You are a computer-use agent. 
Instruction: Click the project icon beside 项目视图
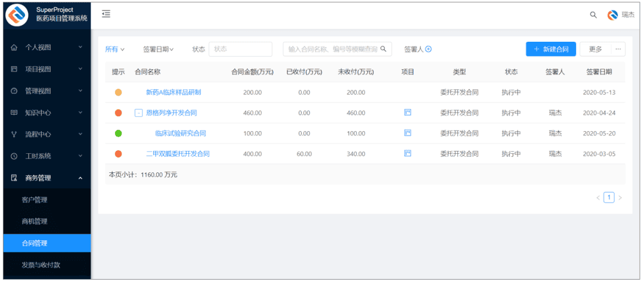point(14,69)
